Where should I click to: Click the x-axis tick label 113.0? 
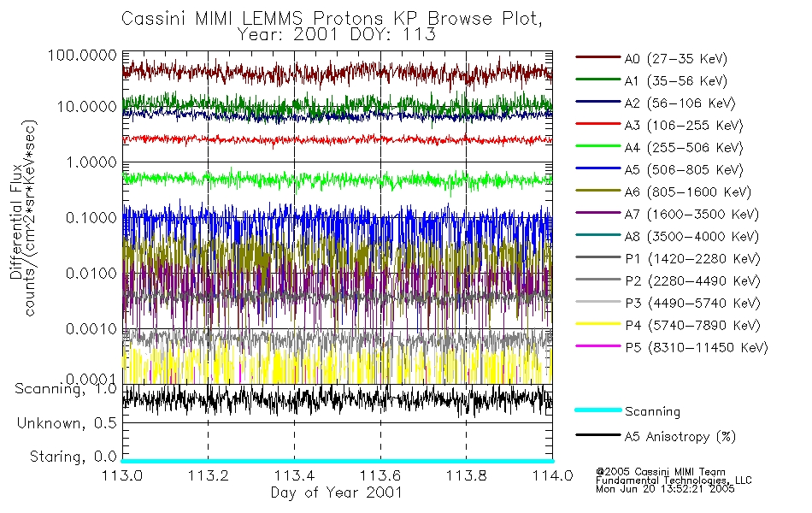click(121, 475)
